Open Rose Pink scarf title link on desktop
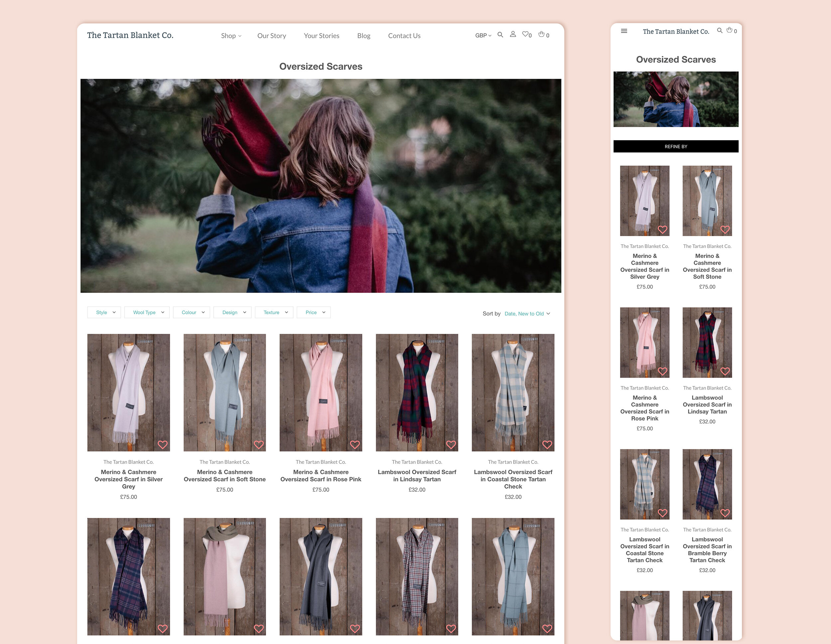The image size is (831, 644). click(321, 476)
